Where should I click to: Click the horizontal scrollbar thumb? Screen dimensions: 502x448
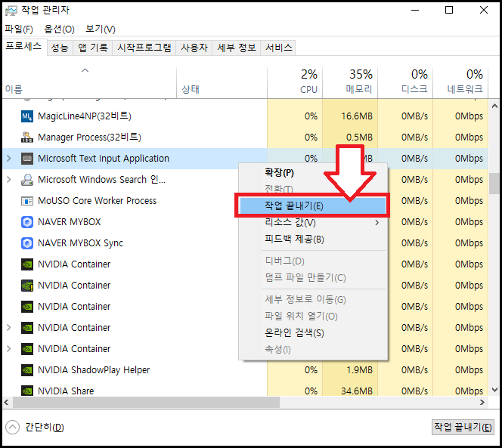147,402
